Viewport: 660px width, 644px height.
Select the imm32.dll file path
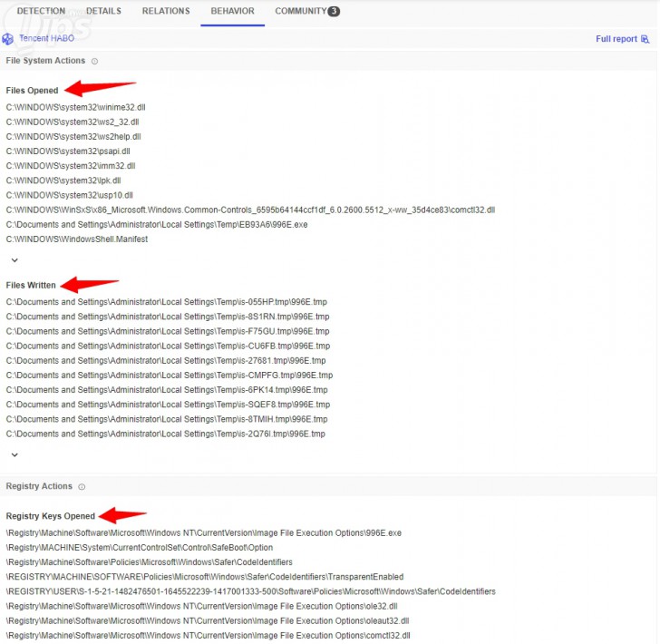[x=71, y=166]
